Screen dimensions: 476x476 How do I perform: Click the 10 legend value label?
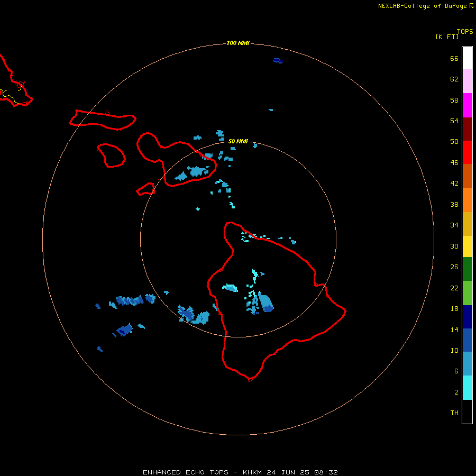(454, 351)
